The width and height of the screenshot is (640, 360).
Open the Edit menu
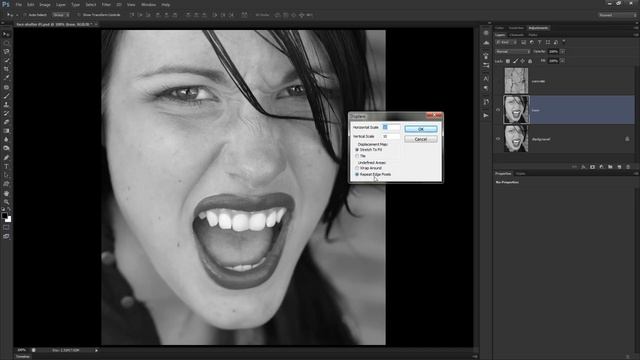click(x=31, y=5)
